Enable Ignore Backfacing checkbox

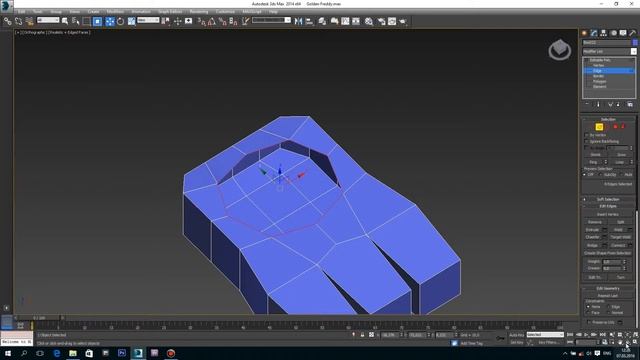(x=587, y=141)
